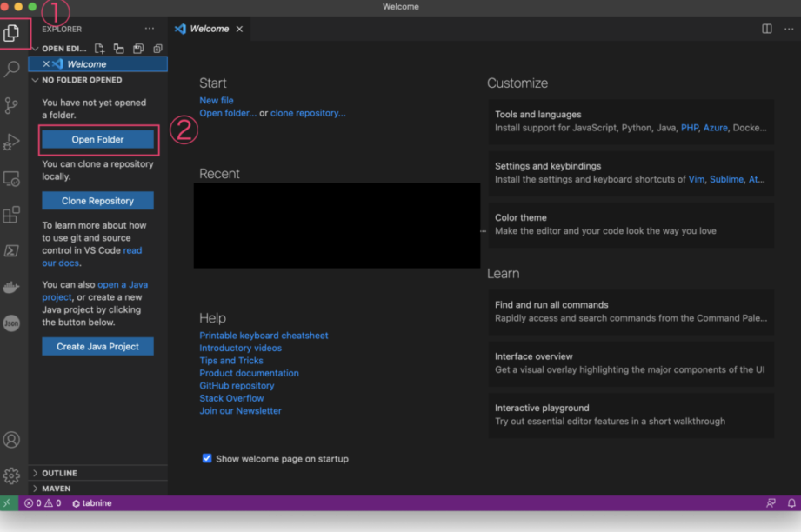Screen dimensions: 801x532
Task: Open the Explorer more actions menu
Action: (150, 29)
